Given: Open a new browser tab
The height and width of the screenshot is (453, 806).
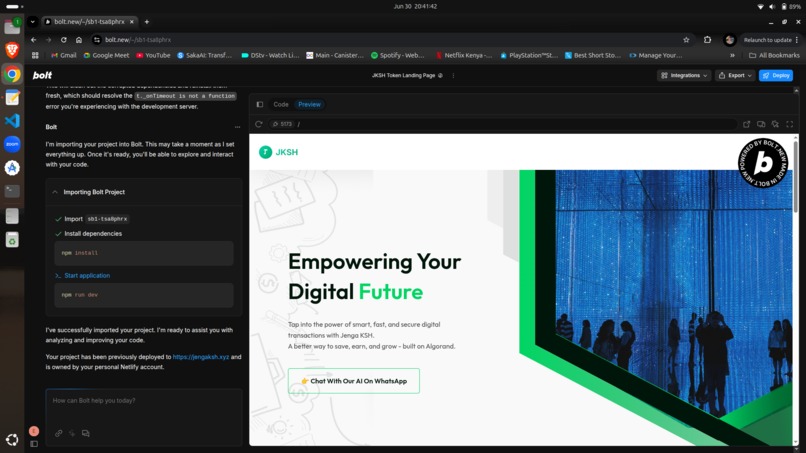Looking at the screenshot, I should pos(146,22).
